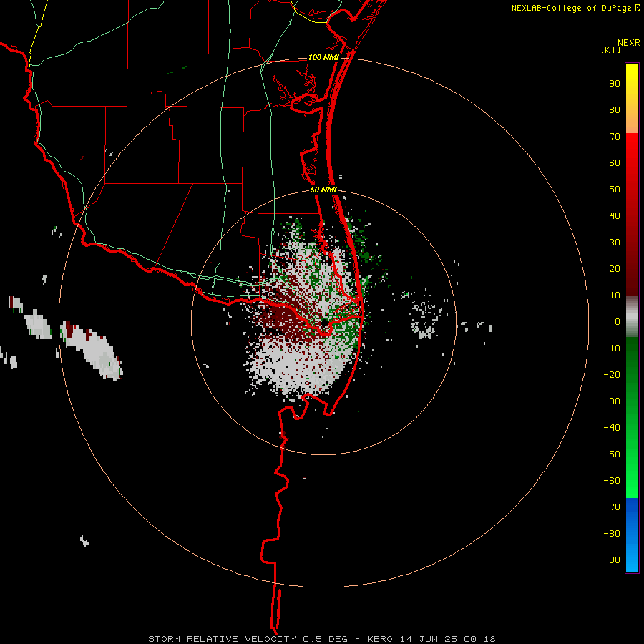
Task: Select the 100 NMI range ring label
Action: (x=323, y=57)
